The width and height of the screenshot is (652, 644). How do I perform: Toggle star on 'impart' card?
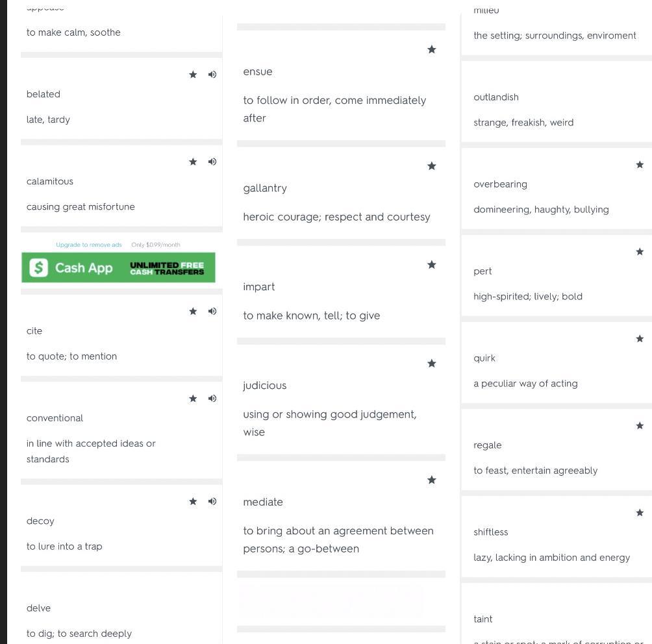[432, 265]
